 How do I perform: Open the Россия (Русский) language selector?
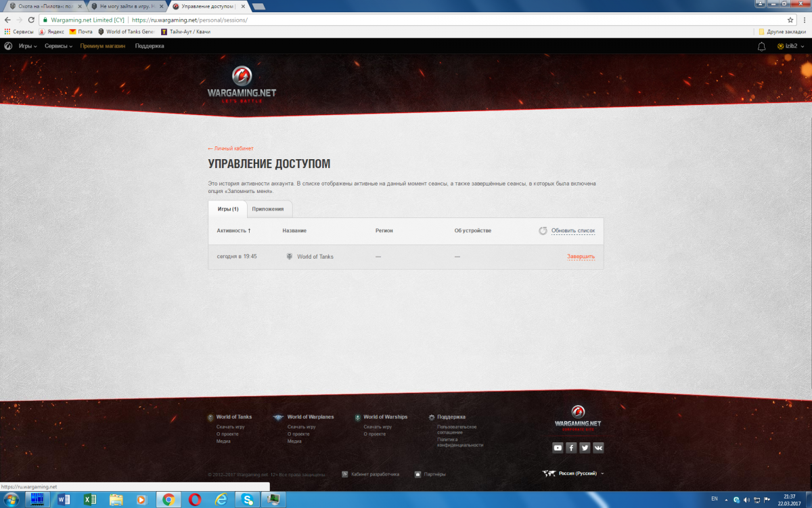click(x=574, y=473)
